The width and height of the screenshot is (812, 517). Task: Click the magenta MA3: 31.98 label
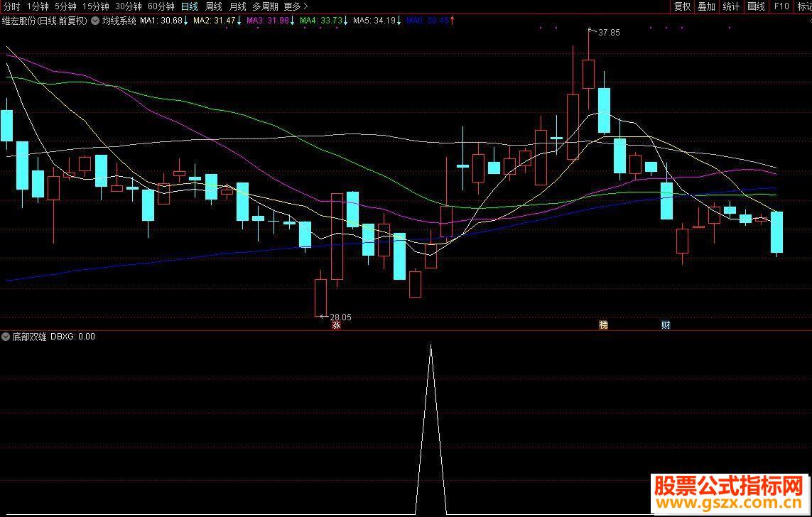(x=267, y=21)
